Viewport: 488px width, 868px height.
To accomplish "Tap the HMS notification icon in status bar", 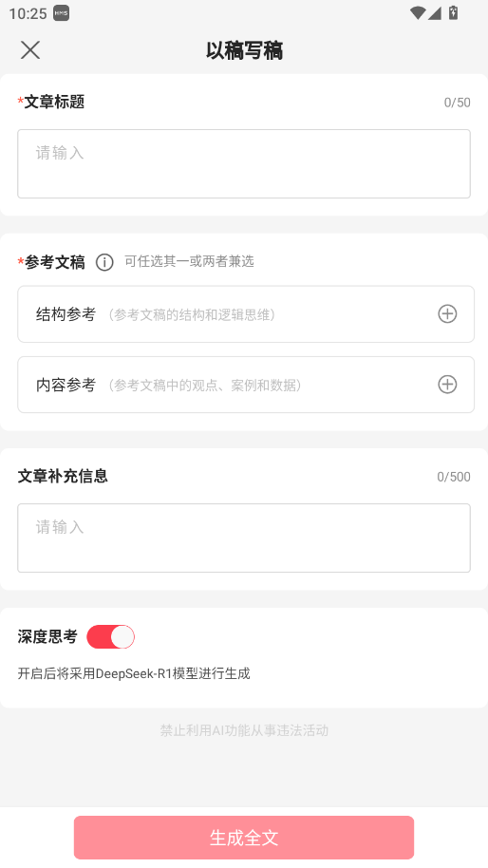I will (62, 13).
